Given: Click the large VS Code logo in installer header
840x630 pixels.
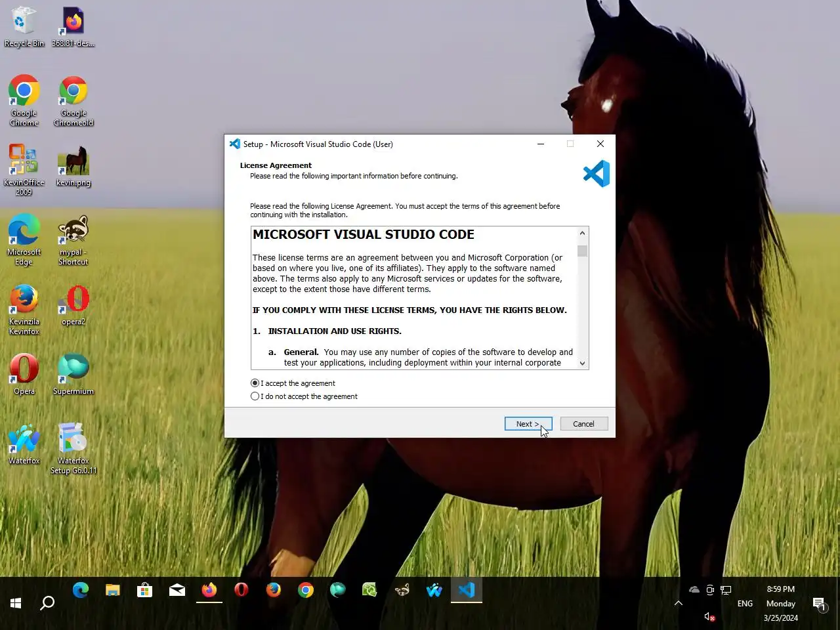Looking at the screenshot, I should point(597,174).
